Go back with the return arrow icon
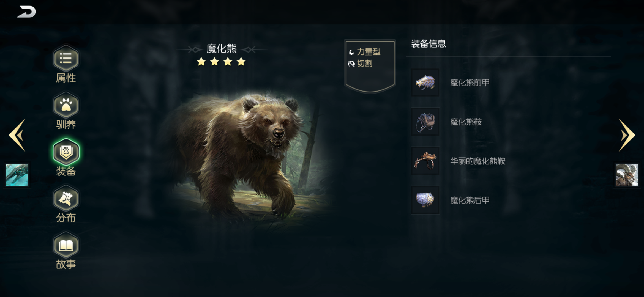The width and height of the screenshot is (644, 297). 26,12
